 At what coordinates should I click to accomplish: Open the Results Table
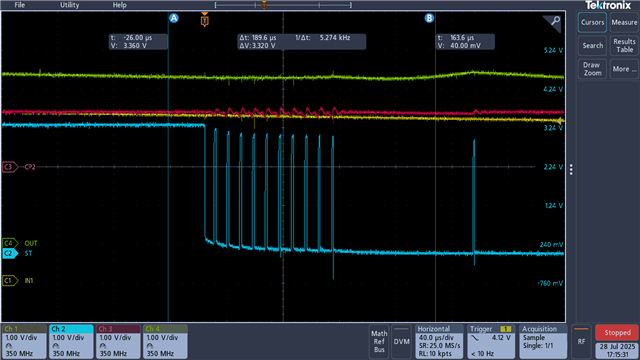coord(624,45)
